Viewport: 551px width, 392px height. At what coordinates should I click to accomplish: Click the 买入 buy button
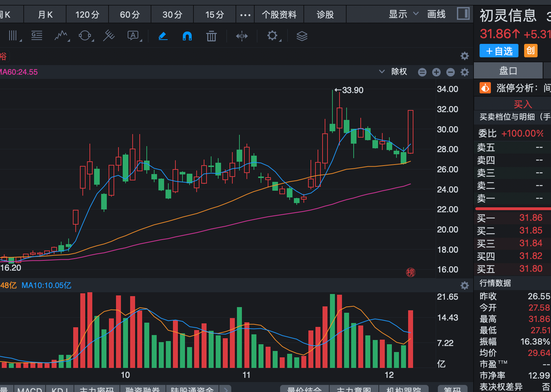pyautogui.click(x=523, y=104)
